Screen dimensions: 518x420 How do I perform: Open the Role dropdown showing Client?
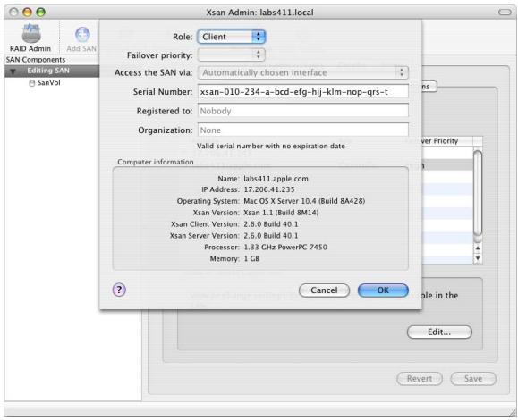pos(231,37)
